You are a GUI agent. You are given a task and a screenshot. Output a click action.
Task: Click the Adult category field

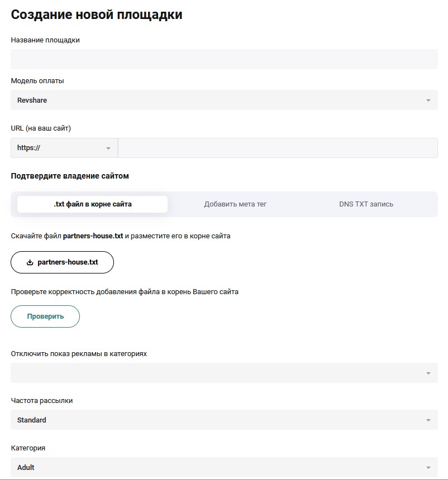(224, 467)
